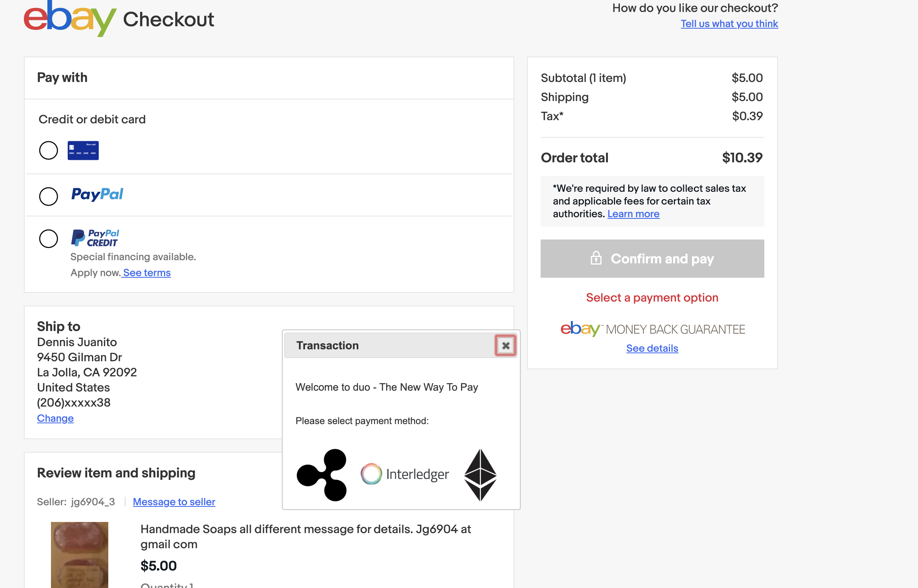Click the PayPal logo

pos(97,195)
